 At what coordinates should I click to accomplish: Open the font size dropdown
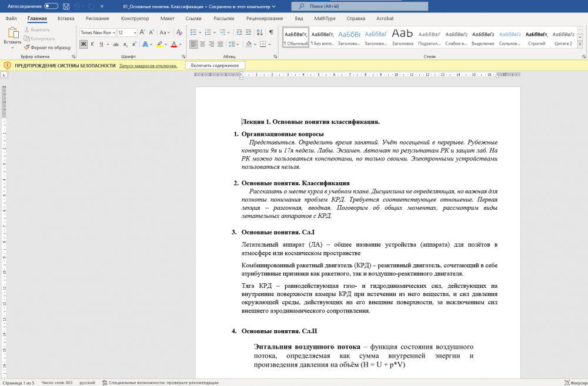pos(135,32)
